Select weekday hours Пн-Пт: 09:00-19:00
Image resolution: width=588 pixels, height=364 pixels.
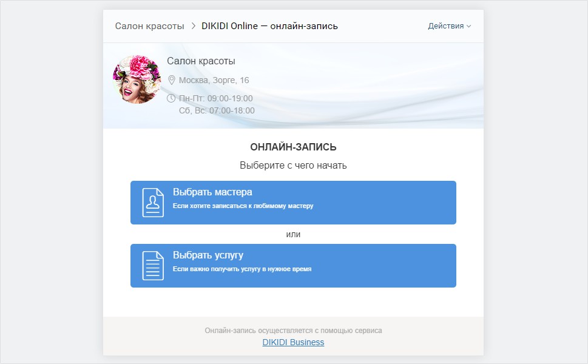tap(215, 98)
